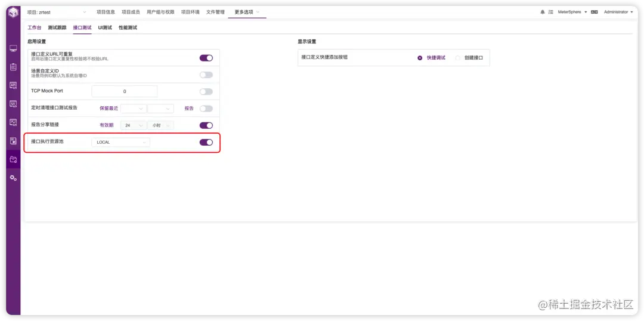Open LOCAL resource pool dropdown
644x321 pixels.
coord(120,142)
